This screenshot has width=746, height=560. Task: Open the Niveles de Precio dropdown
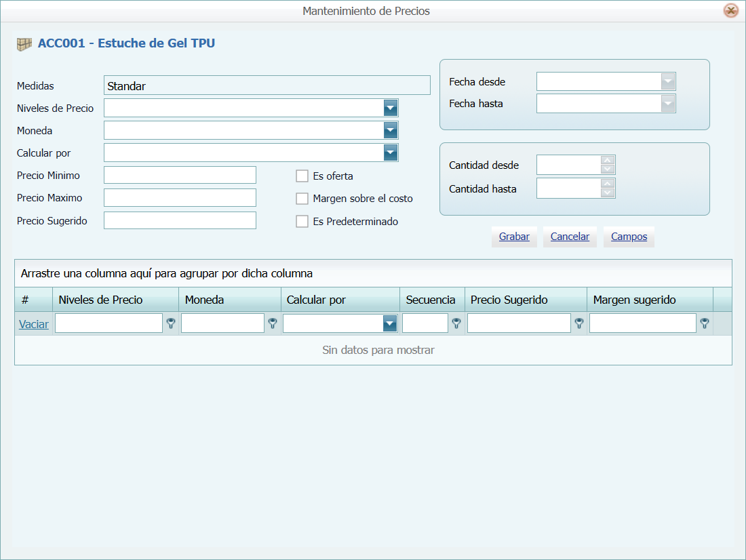point(390,108)
